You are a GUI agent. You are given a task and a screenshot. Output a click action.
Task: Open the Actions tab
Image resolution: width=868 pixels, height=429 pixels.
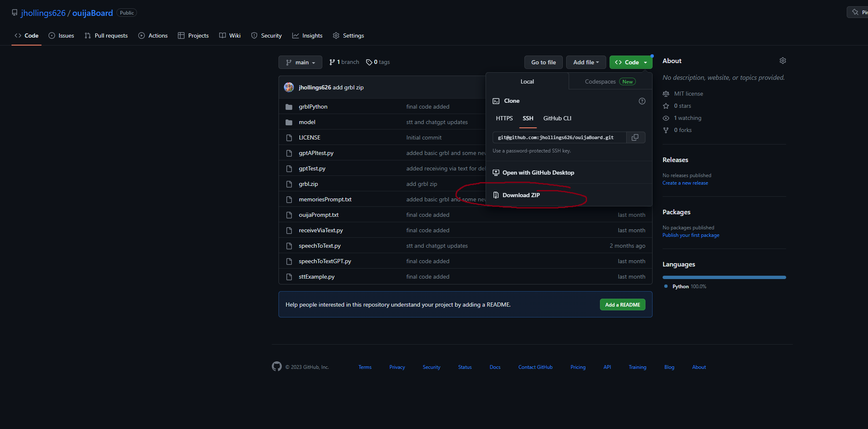point(153,36)
